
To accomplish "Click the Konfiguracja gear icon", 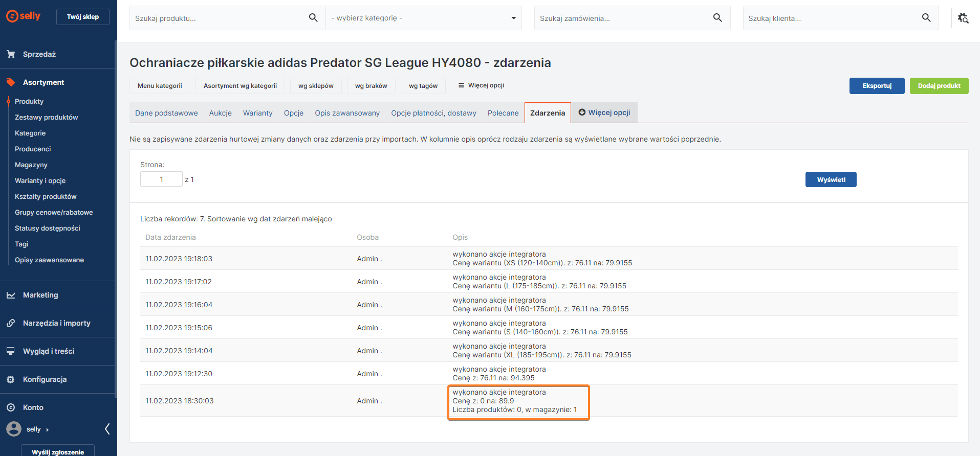I will tap(11, 379).
